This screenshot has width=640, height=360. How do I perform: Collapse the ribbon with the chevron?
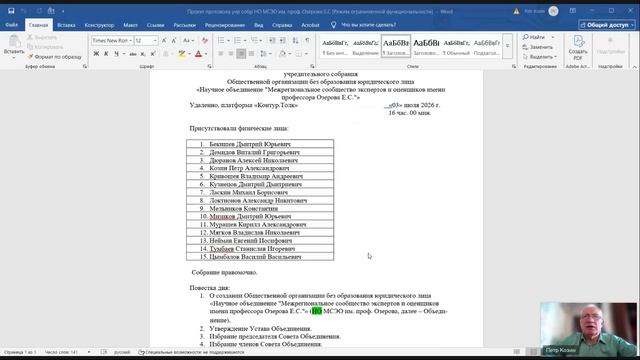tap(634, 67)
